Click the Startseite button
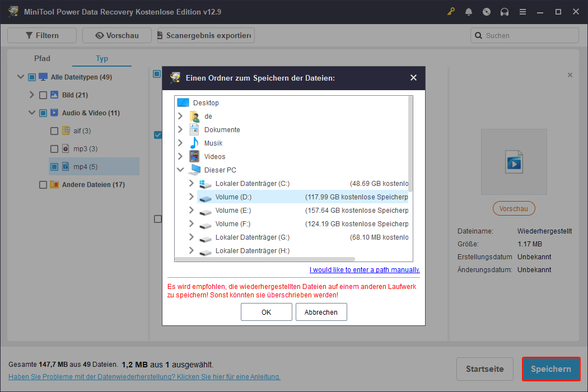 [x=485, y=369]
